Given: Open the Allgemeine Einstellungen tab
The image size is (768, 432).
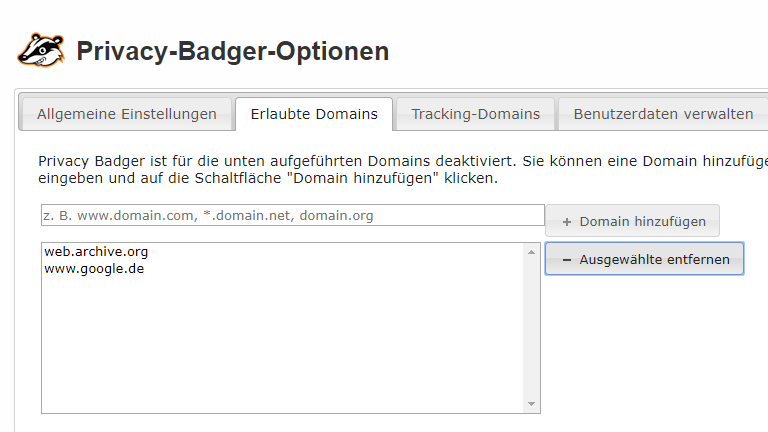Looking at the screenshot, I should pos(127,114).
